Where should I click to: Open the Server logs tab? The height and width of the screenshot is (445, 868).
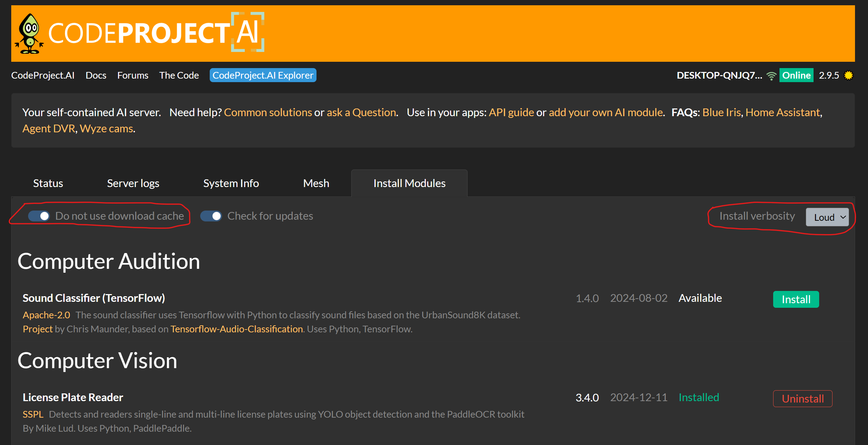pos(133,183)
